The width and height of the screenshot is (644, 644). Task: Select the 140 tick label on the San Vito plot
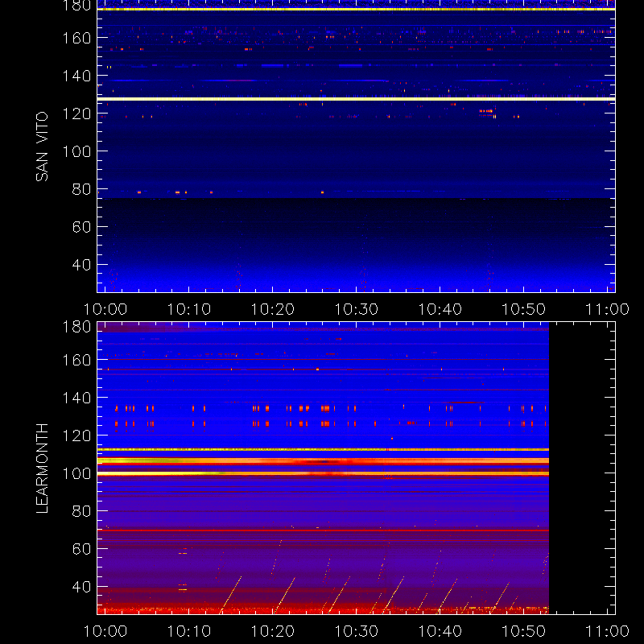(76, 76)
